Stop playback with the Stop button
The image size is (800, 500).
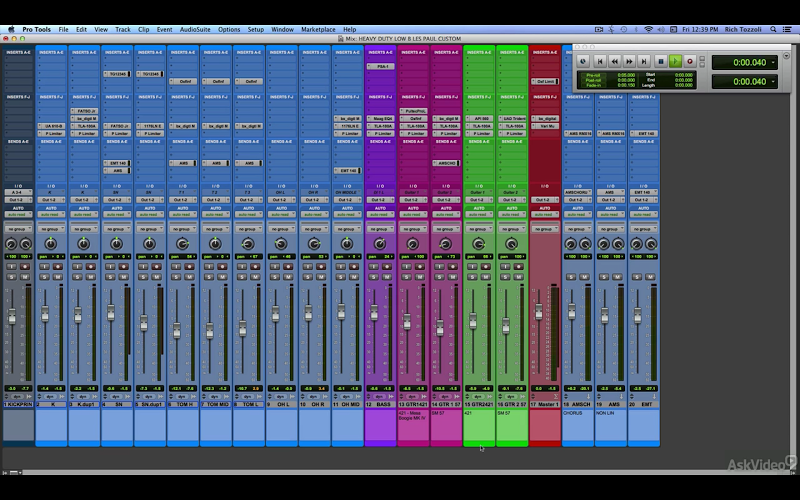(x=661, y=61)
